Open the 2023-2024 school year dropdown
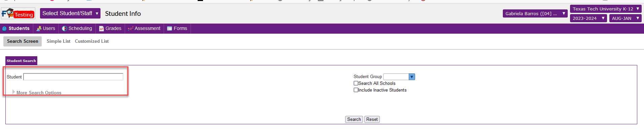 [588, 19]
